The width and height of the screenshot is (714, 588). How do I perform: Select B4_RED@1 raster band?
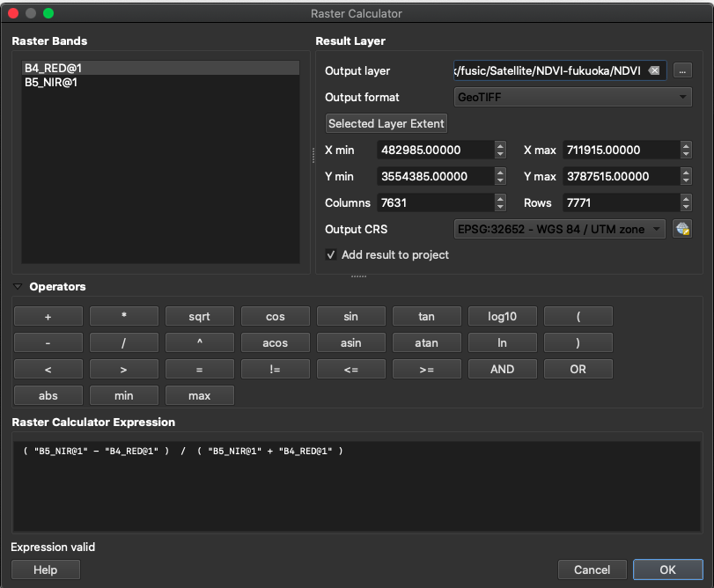[54, 68]
